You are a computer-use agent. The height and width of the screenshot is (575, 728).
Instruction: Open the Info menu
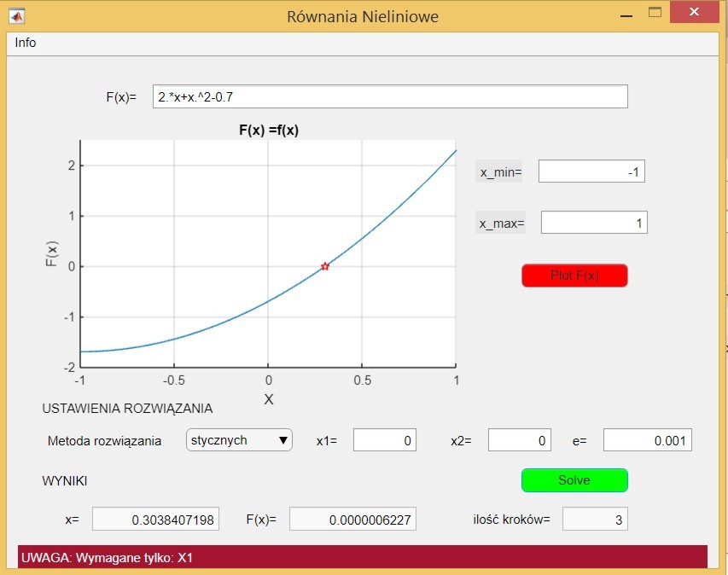point(26,43)
